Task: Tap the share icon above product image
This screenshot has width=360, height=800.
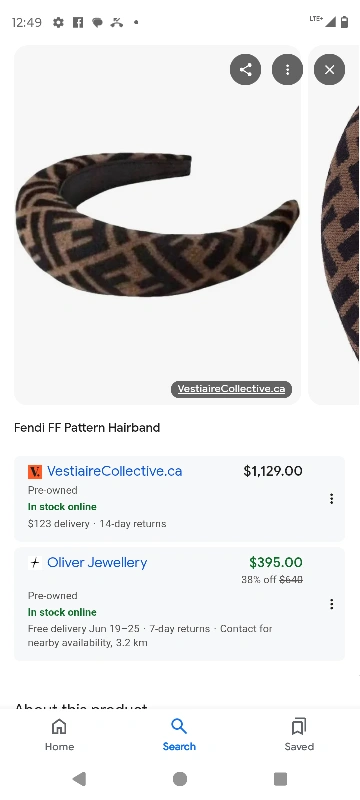Action: (x=245, y=69)
